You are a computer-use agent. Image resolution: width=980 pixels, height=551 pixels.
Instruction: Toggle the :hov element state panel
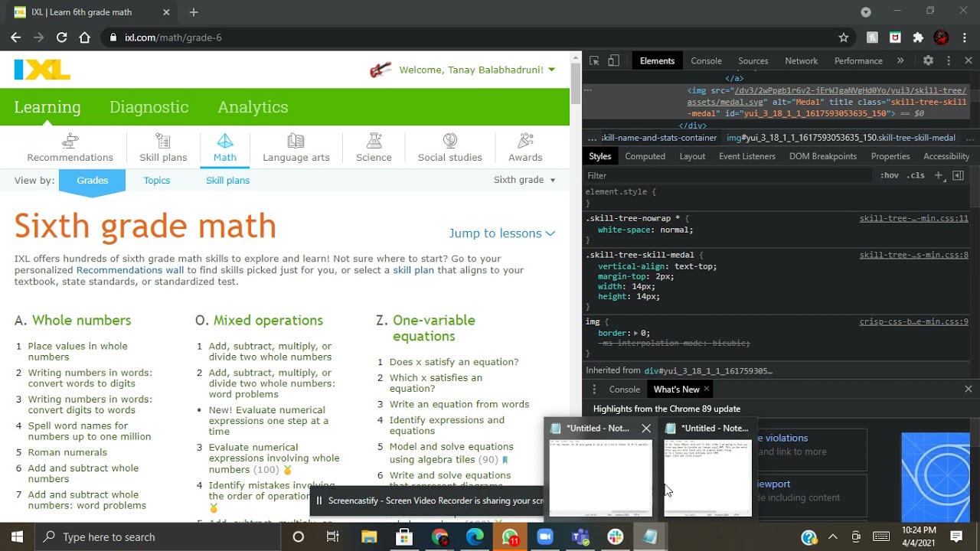(889, 175)
